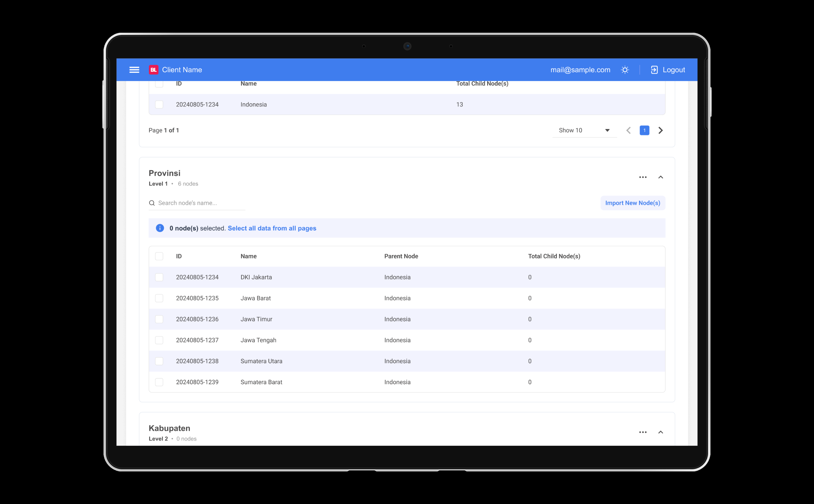Open Provinsi three-dot options menu
This screenshot has height=504, width=814.
click(x=643, y=177)
